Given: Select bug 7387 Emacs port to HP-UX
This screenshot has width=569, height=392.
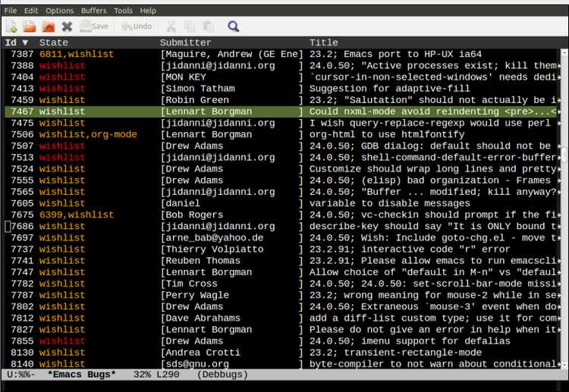Looking at the screenshot, I should tap(282, 54).
